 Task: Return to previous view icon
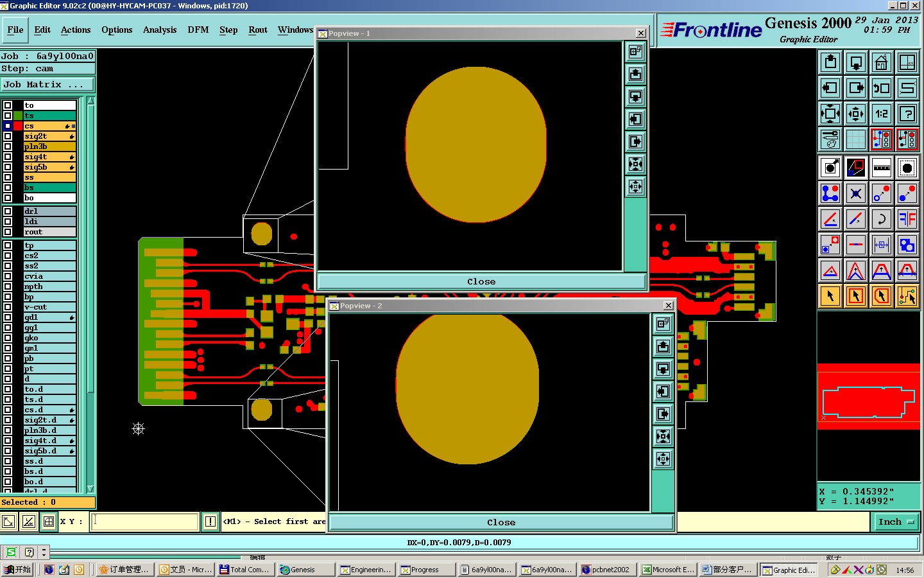(882, 88)
